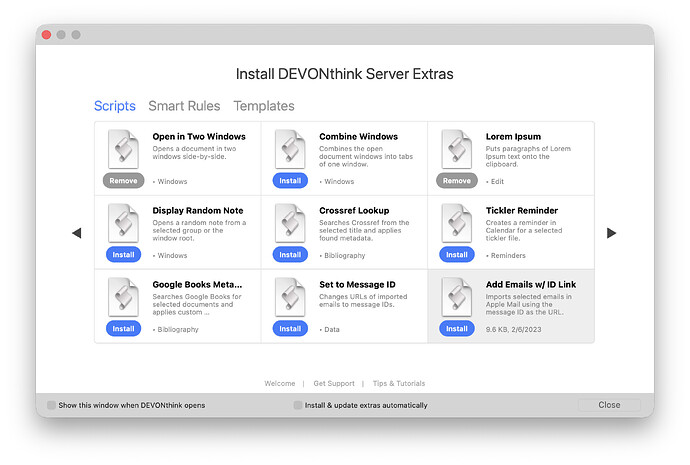This screenshot has width=690, height=465.
Task: Install the Display Random Note script
Action: click(123, 255)
